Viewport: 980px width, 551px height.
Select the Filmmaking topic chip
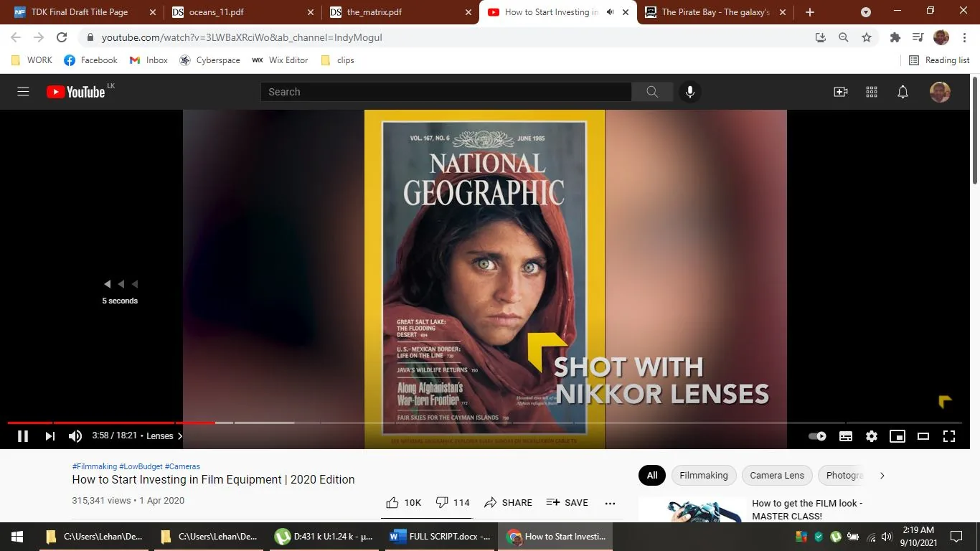[x=703, y=475]
